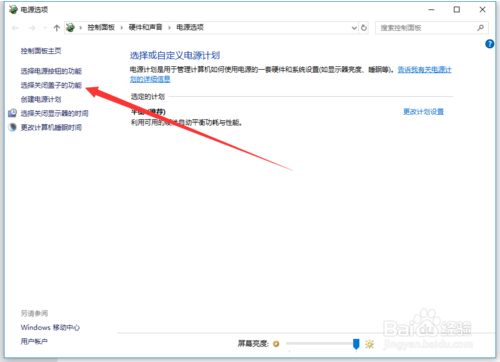The image size is (500, 362).
Task: Click the bright sun icon right of slider
Action: 369,344
